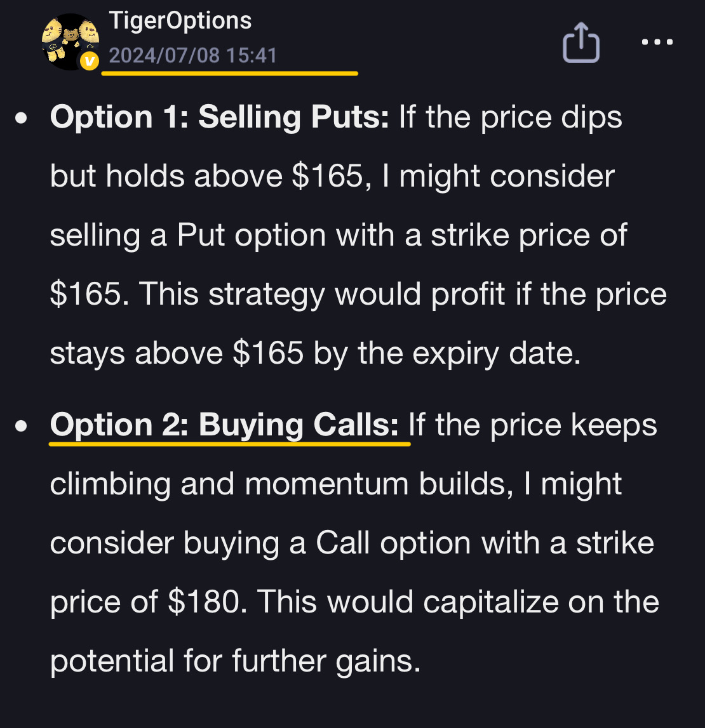The height and width of the screenshot is (728, 705).
Task: Click the 2024/07/08 15:41 timestamp
Action: (x=193, y=56)
